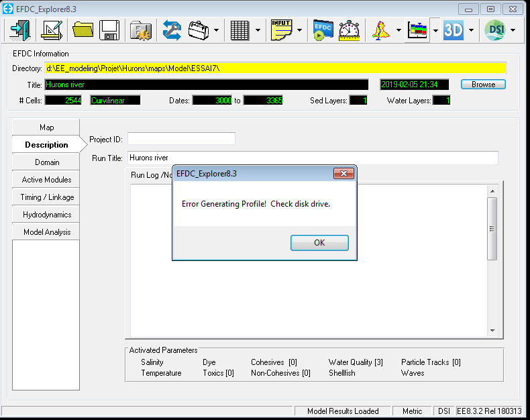Click the run log scrollbar thumb

(492, 229)
